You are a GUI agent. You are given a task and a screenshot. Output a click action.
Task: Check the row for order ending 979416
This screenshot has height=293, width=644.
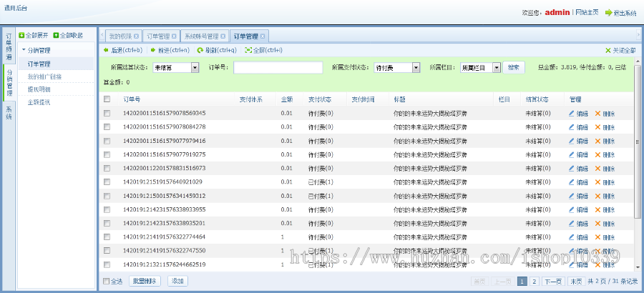[x=107, y=141]
